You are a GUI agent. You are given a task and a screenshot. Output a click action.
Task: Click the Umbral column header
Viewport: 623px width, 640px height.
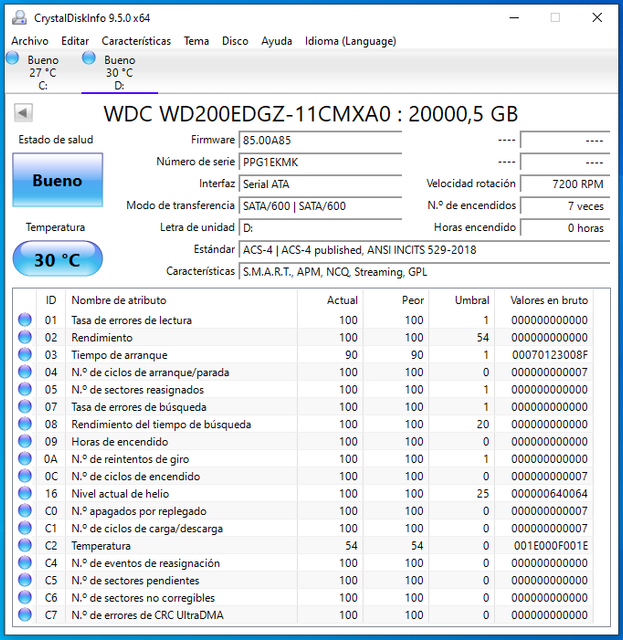tap(462, 300)
